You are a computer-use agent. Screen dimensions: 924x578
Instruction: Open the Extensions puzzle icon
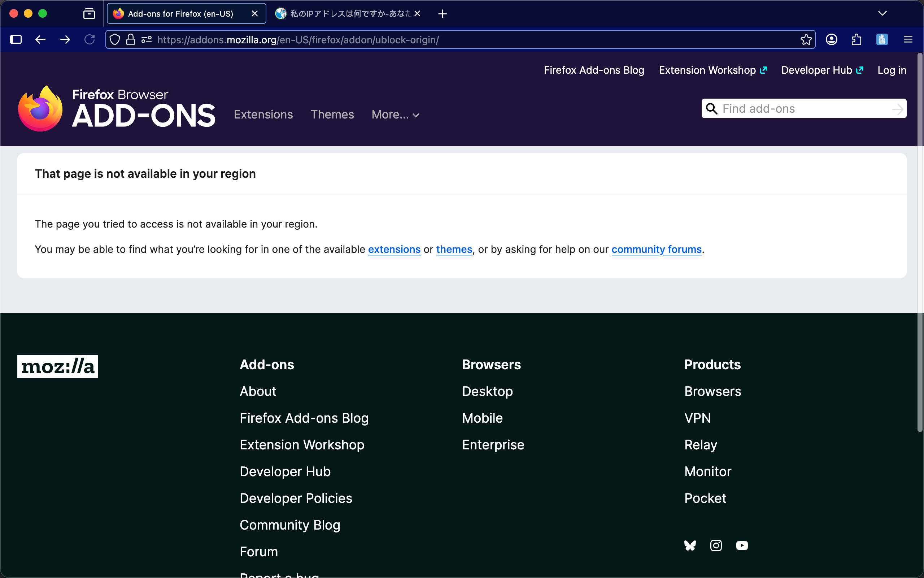point(857,39)
